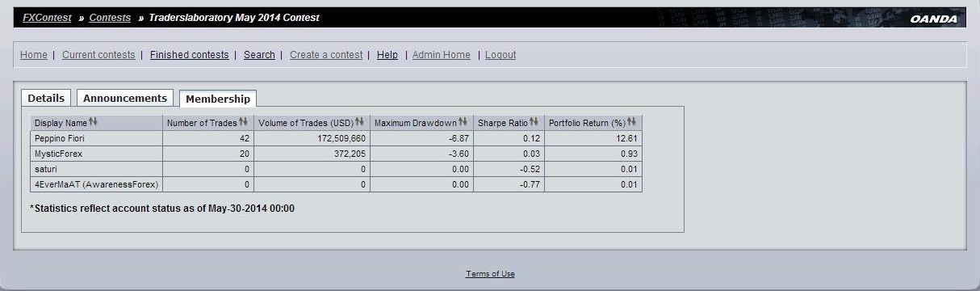
Task: Select the 4EverMaAT (AwarenessForex) name cell
Action: [97, 184]
